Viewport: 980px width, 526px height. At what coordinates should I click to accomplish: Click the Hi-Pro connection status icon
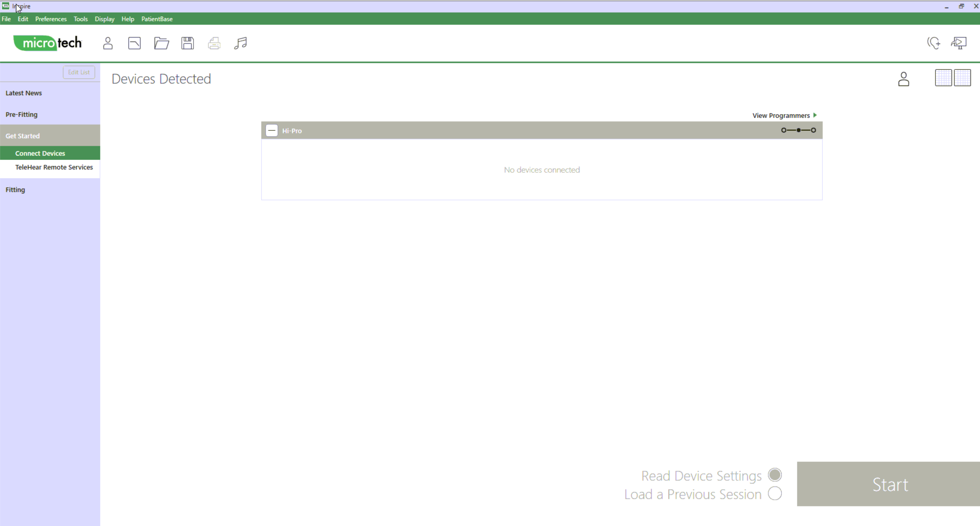(x=799, y=130)
